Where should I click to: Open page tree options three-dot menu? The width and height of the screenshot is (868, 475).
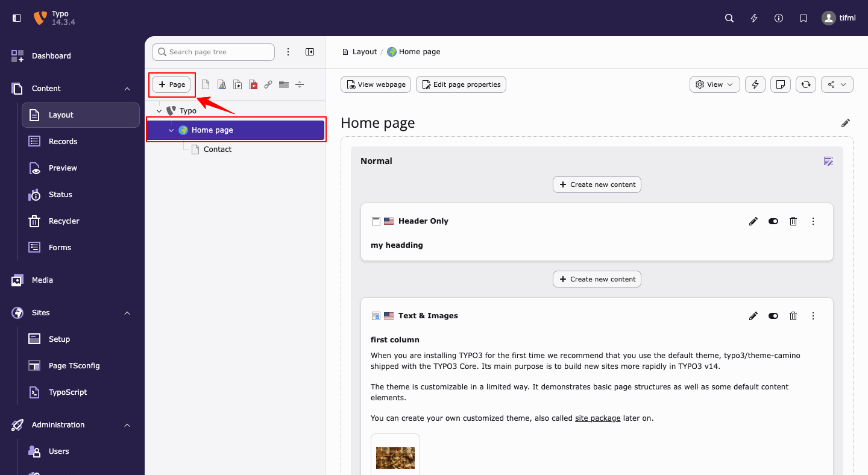(288, 52)
